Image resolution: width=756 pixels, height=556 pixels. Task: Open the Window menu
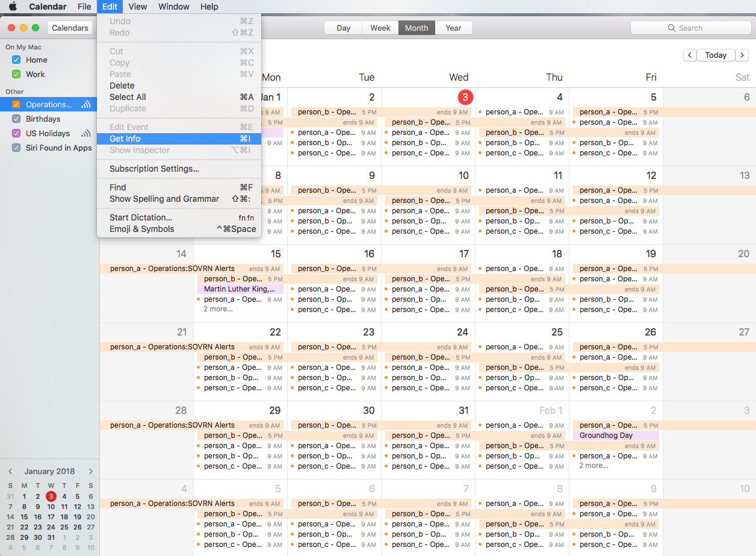click(x=174, y=7)
